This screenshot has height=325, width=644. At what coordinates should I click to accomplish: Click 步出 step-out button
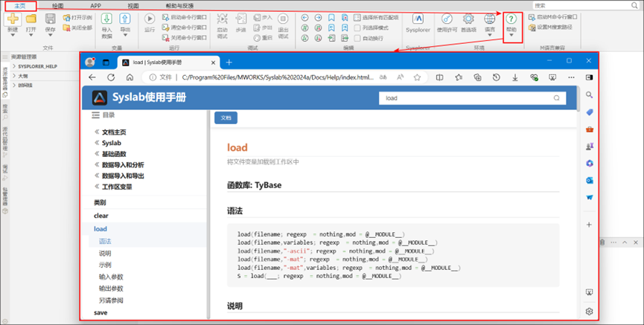(x=263, y=28)
